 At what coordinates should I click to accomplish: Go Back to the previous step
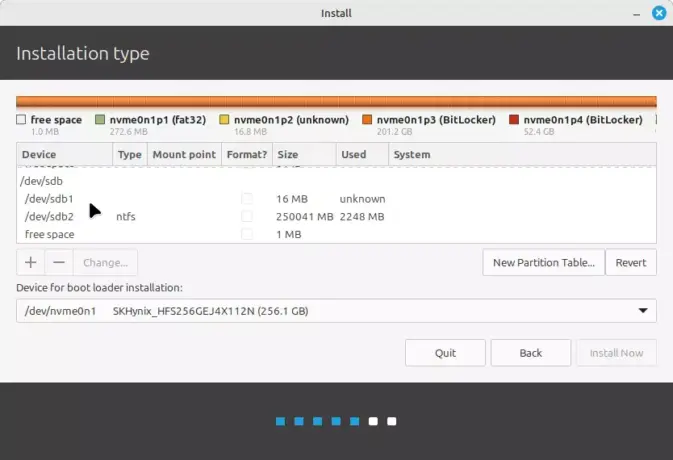(530, 353)
